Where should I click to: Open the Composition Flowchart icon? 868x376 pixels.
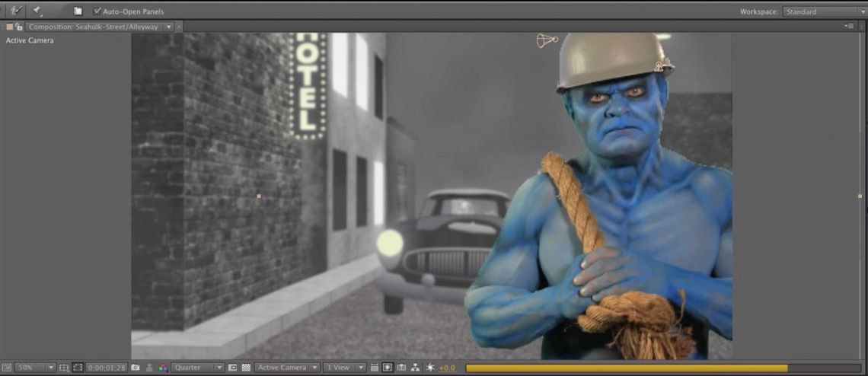coord(415,367)
